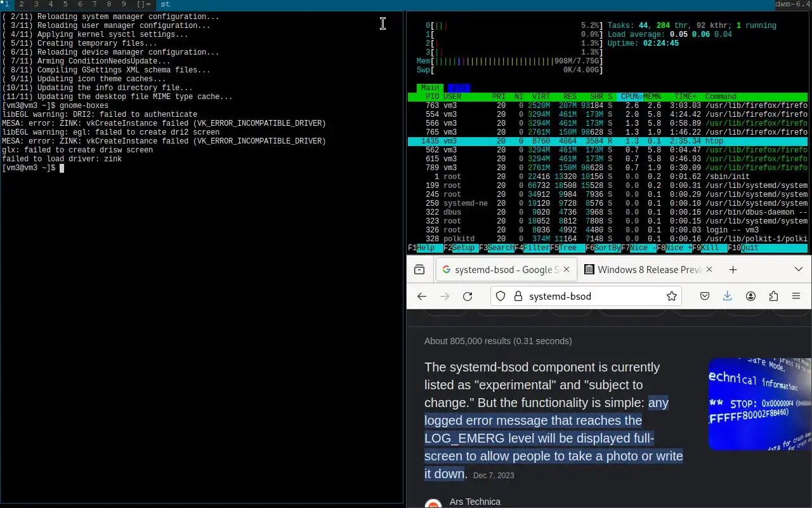Click F7 Nice - in htop footer
812x508 pixels.
tap(639, 248)
